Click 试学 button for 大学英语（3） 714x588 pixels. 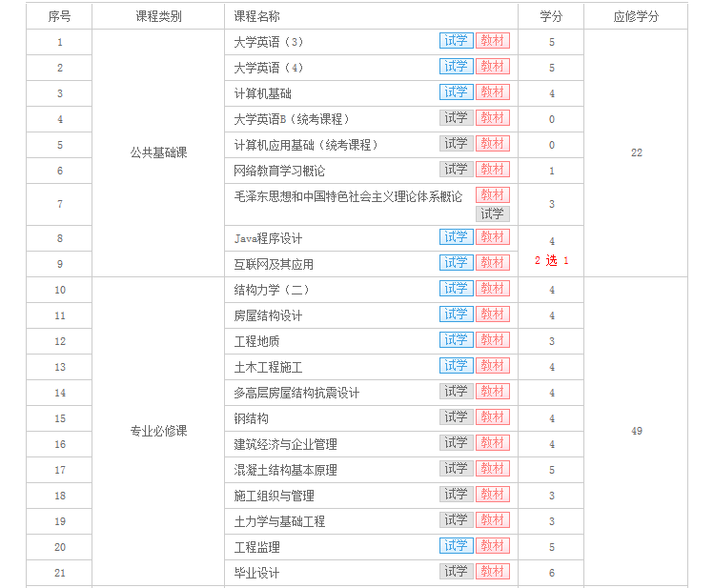coord(456,41)
